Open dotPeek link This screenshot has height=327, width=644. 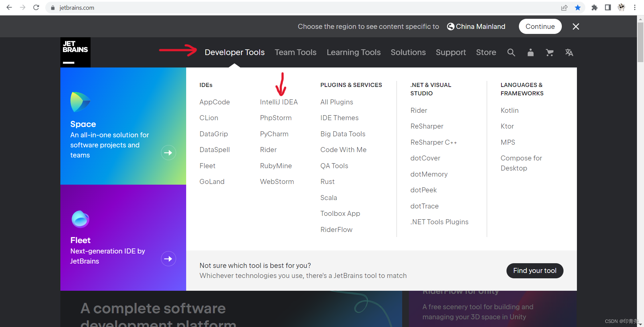coord(424,190)
